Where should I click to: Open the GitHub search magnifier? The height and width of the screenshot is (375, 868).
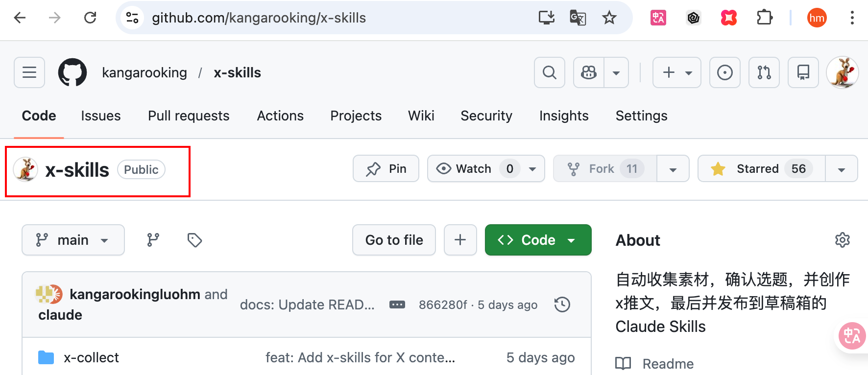coord(549,72)
